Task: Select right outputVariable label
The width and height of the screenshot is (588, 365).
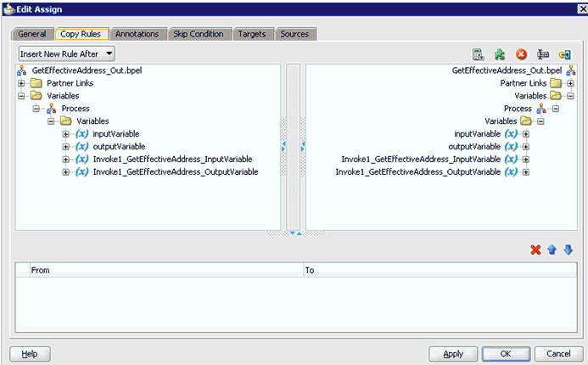Action: (474, 146)
